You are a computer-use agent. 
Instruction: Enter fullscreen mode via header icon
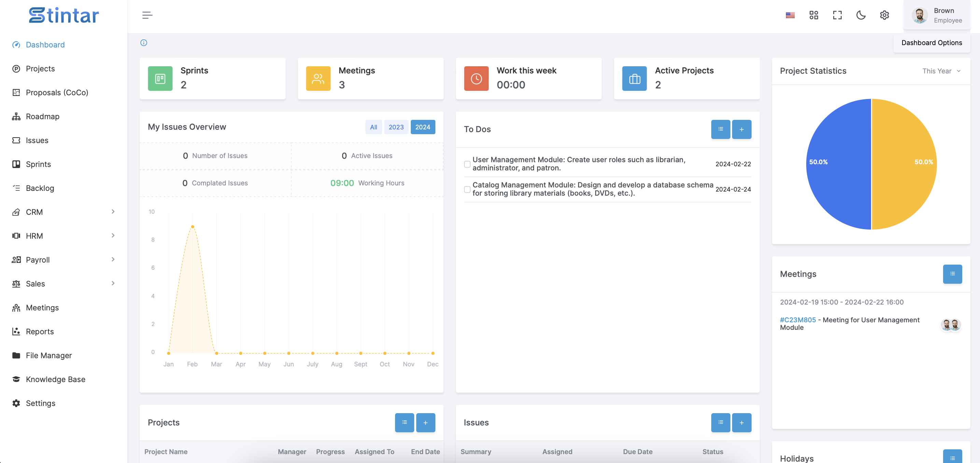[x=837, y=15]
